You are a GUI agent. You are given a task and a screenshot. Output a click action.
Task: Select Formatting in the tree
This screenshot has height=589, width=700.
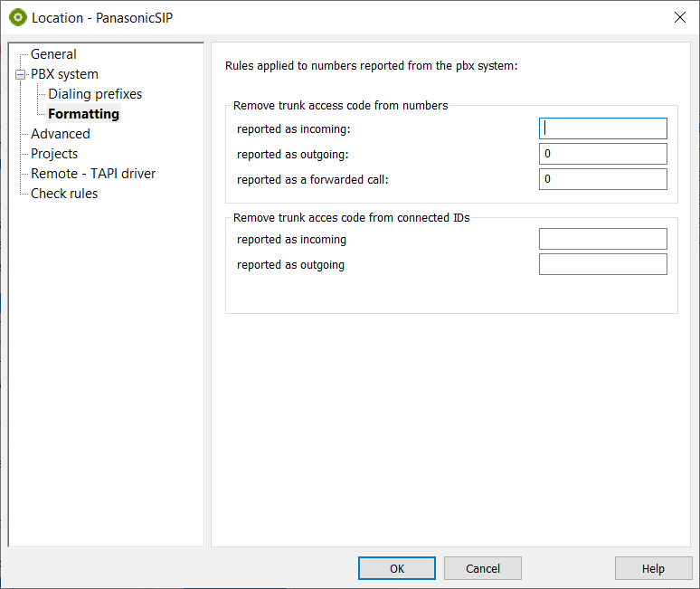pyautogui.click(x=83, y=114)
